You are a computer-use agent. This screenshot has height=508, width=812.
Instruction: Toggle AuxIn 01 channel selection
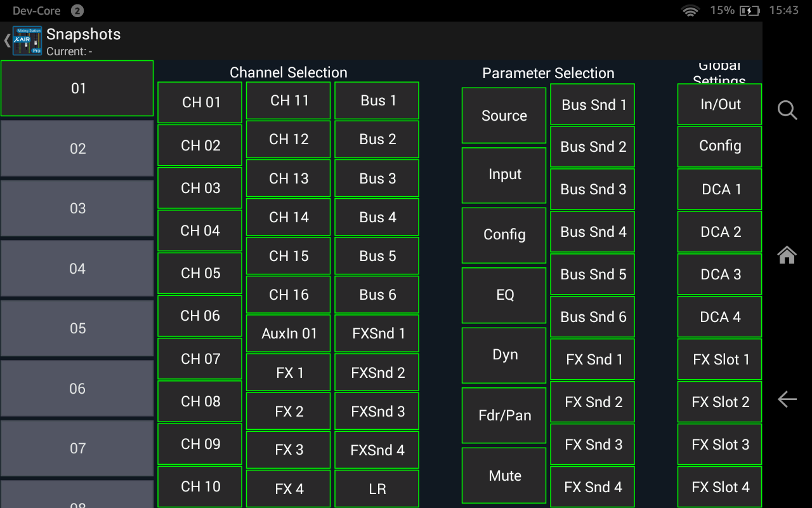pos(289,333)
